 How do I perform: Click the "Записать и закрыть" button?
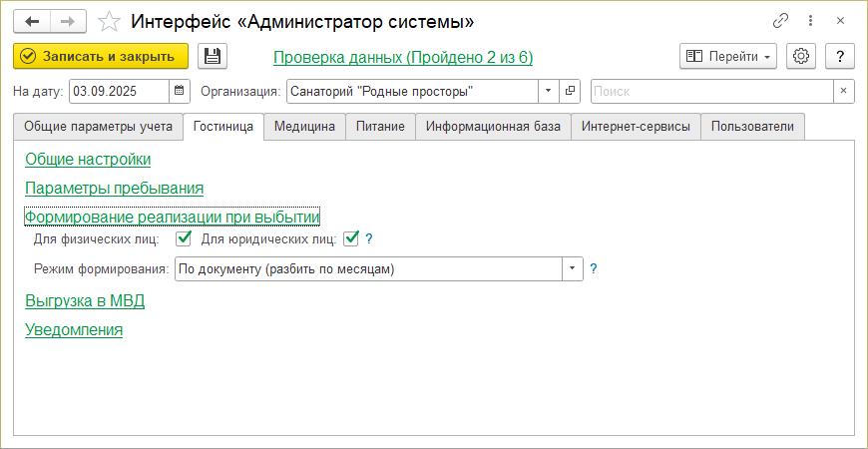(101, 57)
